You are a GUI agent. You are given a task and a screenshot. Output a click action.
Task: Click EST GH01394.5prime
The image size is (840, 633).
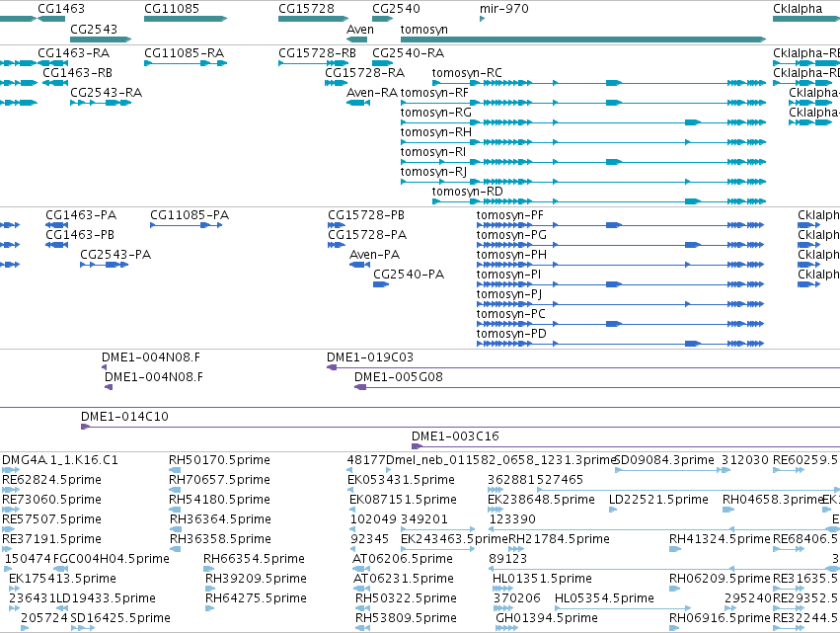point(547,619)
